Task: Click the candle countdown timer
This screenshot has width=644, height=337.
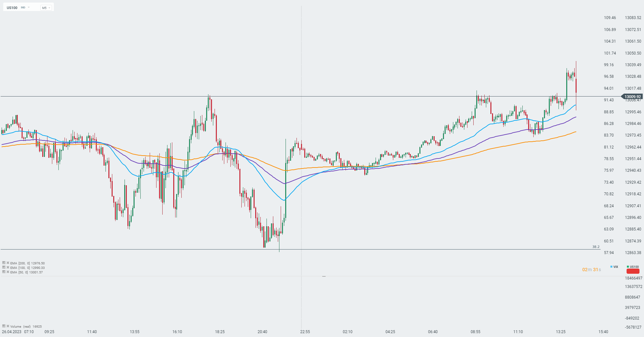Action: coord(591,270)
